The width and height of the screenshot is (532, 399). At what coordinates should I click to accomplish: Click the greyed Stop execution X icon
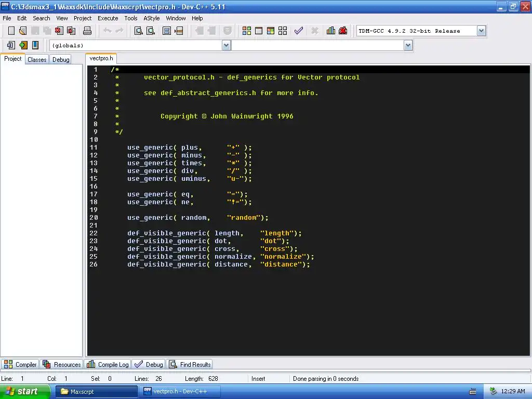tap(315, 31)
